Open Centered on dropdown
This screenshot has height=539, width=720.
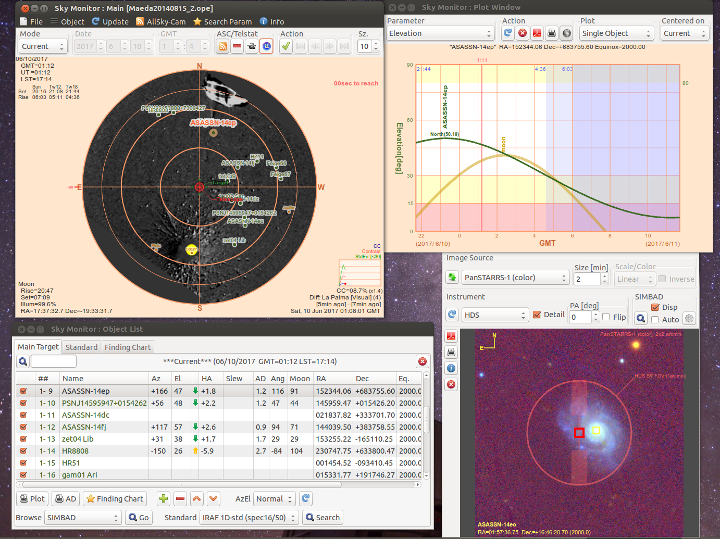point(684,33)
